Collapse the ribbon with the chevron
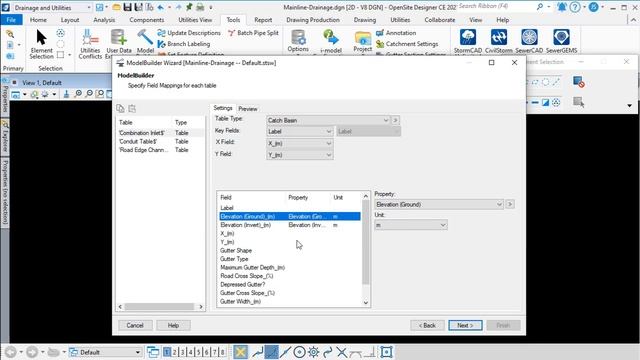The image size is (640, 360). [633, 20]
